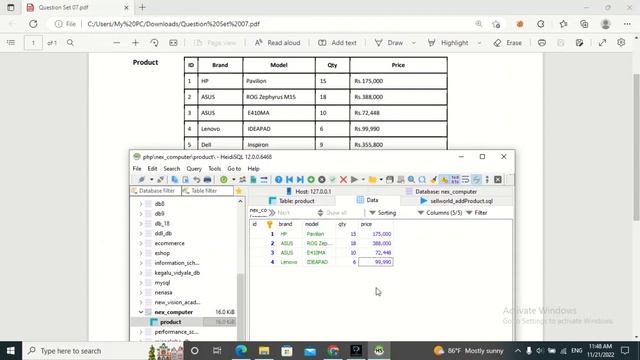This screenshot has height=360, width=640.
Task: Open the Filter dropdown arrow
Action: click(469, 213)
